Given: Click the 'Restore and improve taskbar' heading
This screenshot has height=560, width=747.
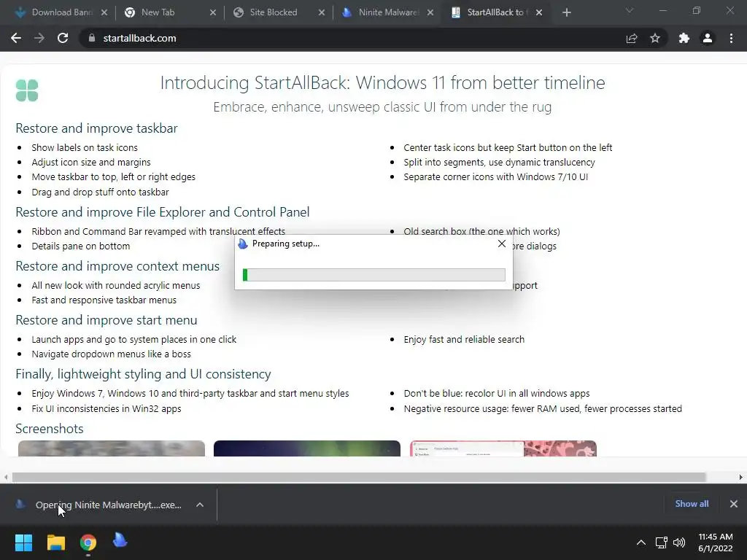Looking at the screenshot, I should [97, 128].
